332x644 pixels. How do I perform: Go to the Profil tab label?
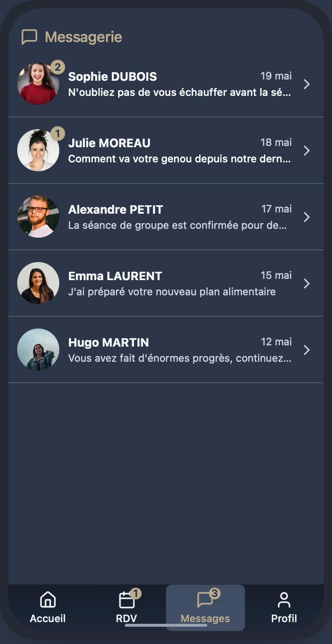click(284, 618)
